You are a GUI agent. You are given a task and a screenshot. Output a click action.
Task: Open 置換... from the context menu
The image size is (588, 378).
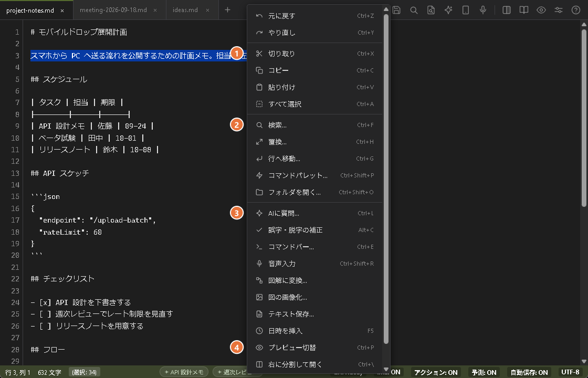click(314, 142)
